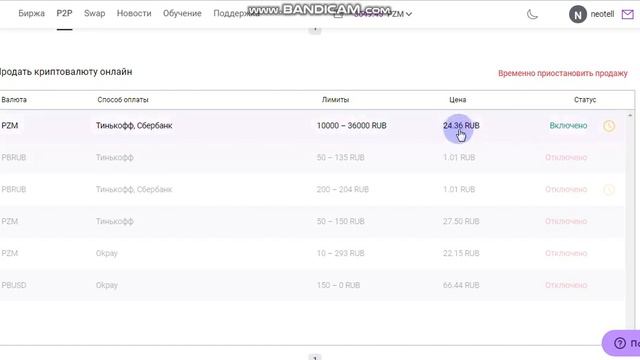Open the Биржа menu item

(31, 13)
